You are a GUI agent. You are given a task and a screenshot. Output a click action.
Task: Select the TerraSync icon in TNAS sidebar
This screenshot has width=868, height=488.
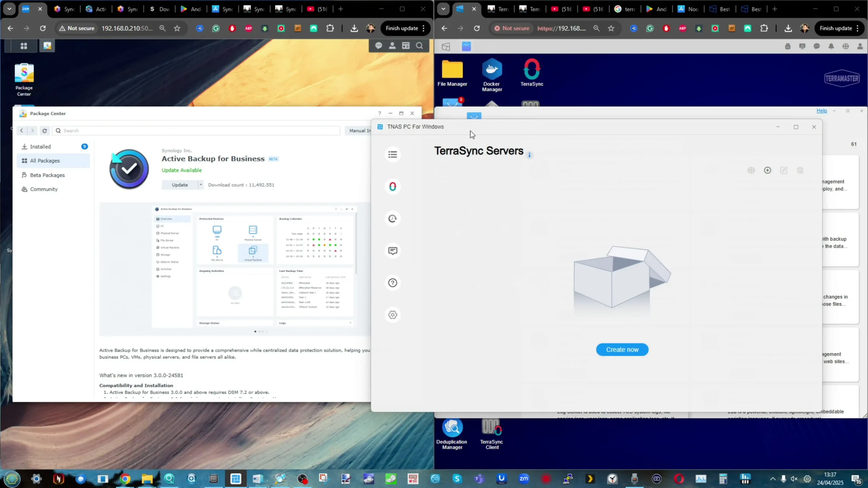[x=393, y=186]
